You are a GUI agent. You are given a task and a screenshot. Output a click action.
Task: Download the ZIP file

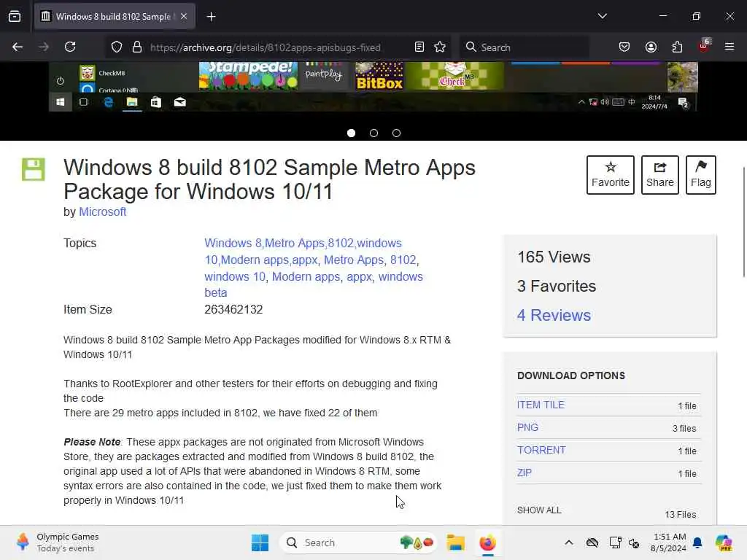coord(524,472)
